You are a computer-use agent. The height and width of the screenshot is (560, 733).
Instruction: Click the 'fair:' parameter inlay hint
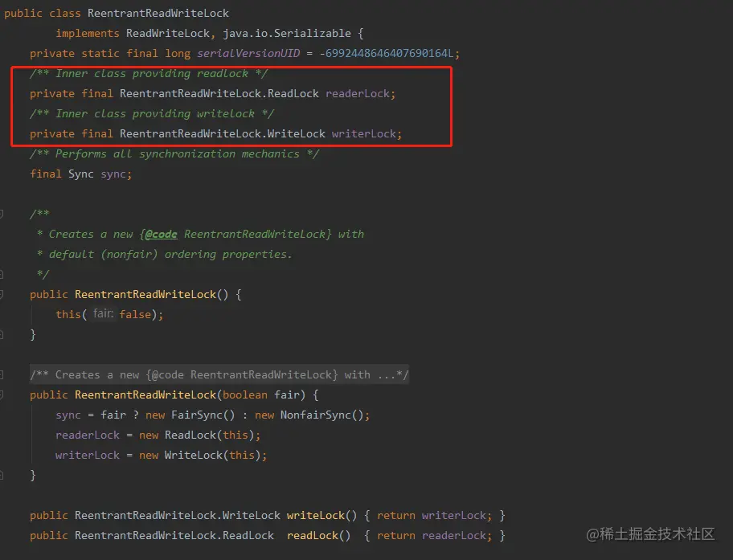(104, 313)
